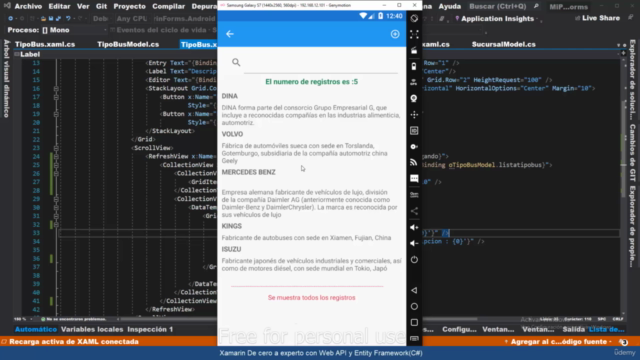Open the Genymotion disk I/O widget
The width and height of the screenshot is (640, 360).
click(x=414, y=147)
